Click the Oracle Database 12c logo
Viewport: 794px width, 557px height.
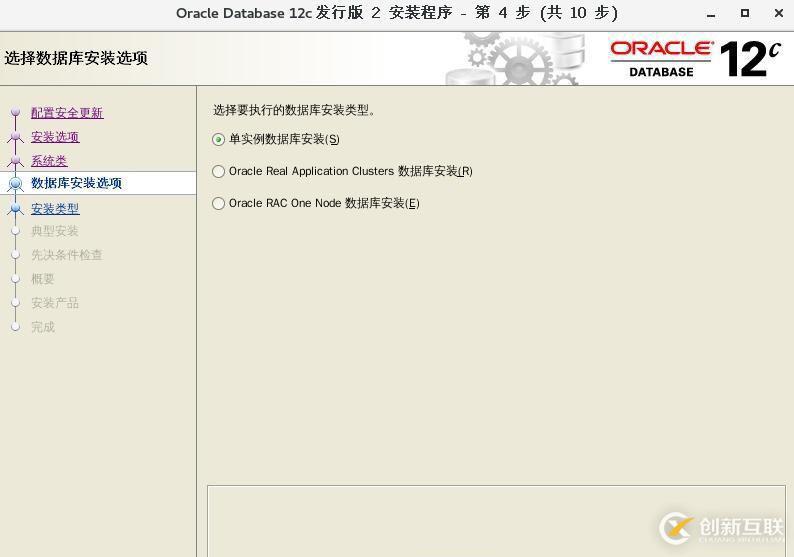695,59
